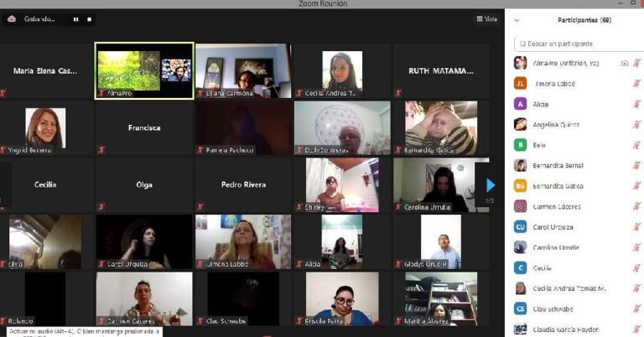The height and width of the screenshot is (337, 644).
Task: Stop the meeting recording
Action: [x=88, y=18]
